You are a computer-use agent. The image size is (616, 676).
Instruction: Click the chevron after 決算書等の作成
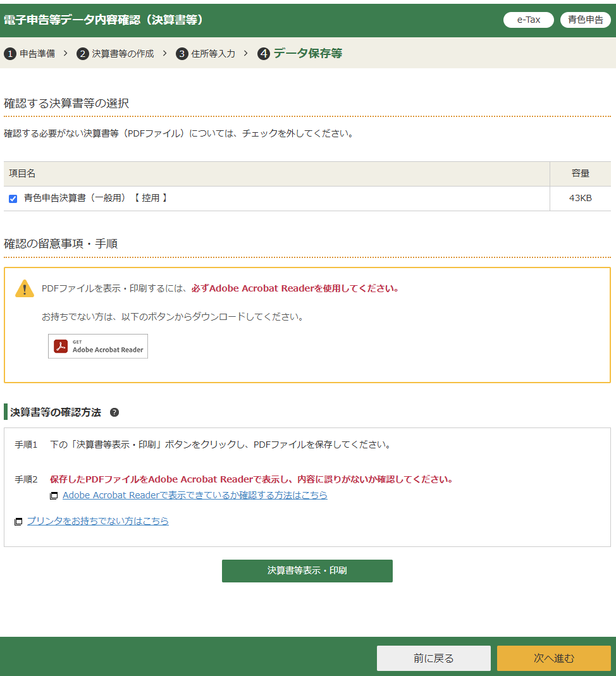(164, 54)
